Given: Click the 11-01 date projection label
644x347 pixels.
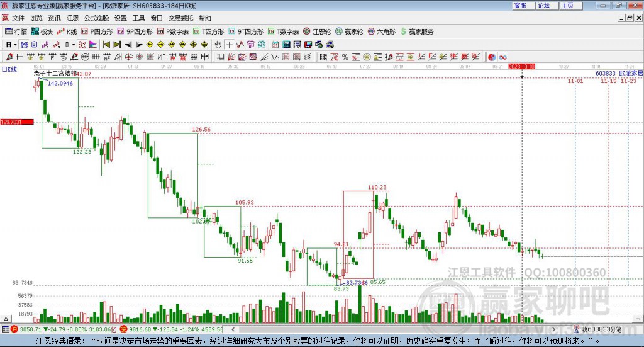Looking at the screenshot, I should 575,81.
